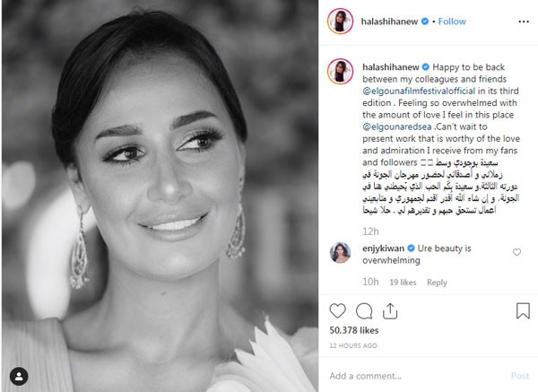Share the post using upload arrow icon

pos(390,311)
